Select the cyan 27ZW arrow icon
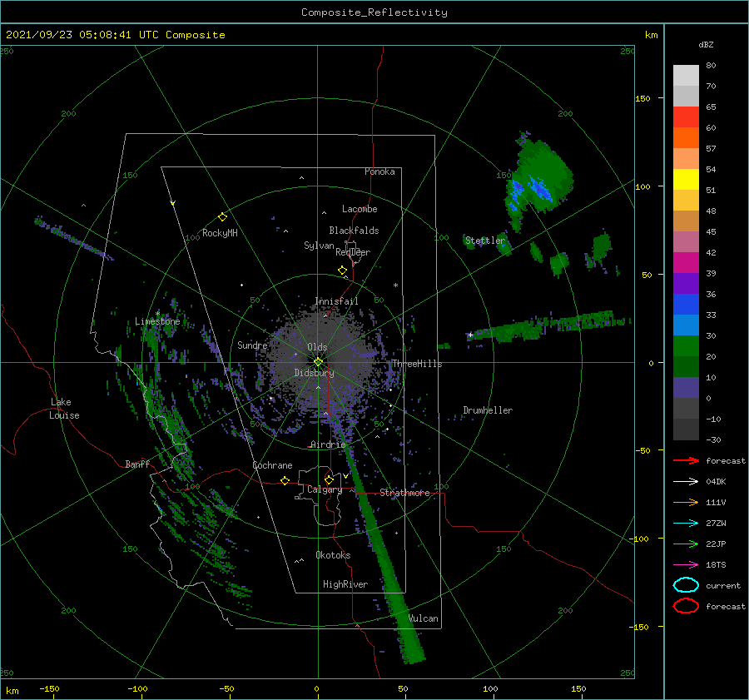This screenshot has height=700, width=749. coord(686,523)
